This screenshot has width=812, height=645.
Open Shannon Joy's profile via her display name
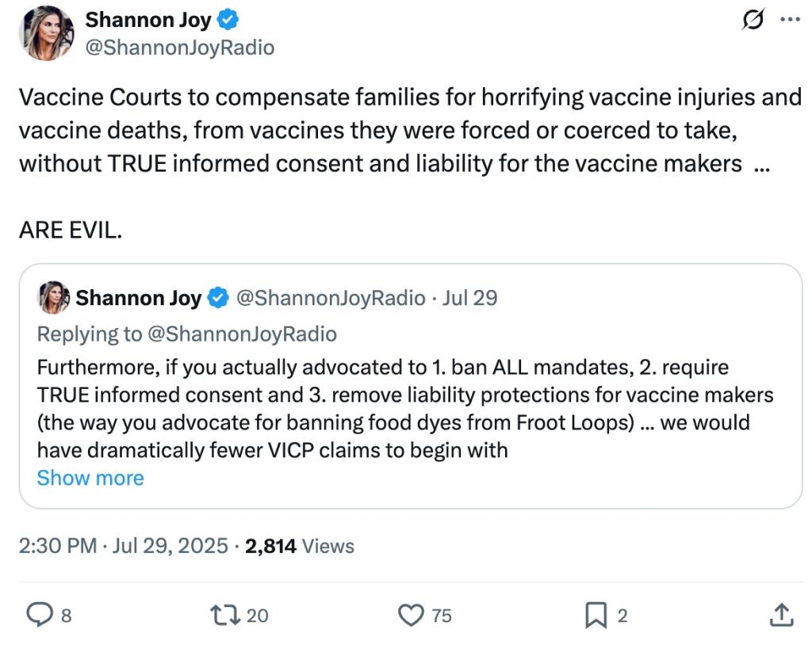149,19
